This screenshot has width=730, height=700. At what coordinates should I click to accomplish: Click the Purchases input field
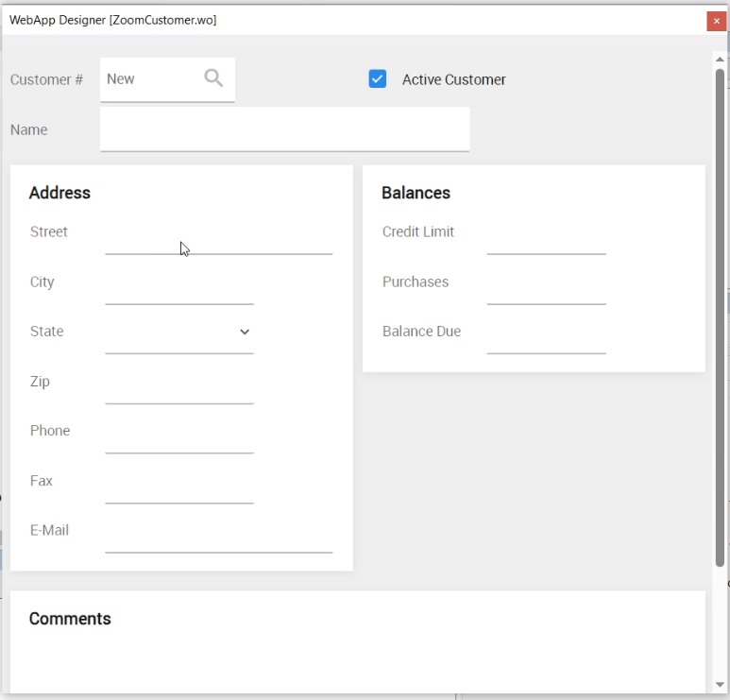(x=546, y=290)
